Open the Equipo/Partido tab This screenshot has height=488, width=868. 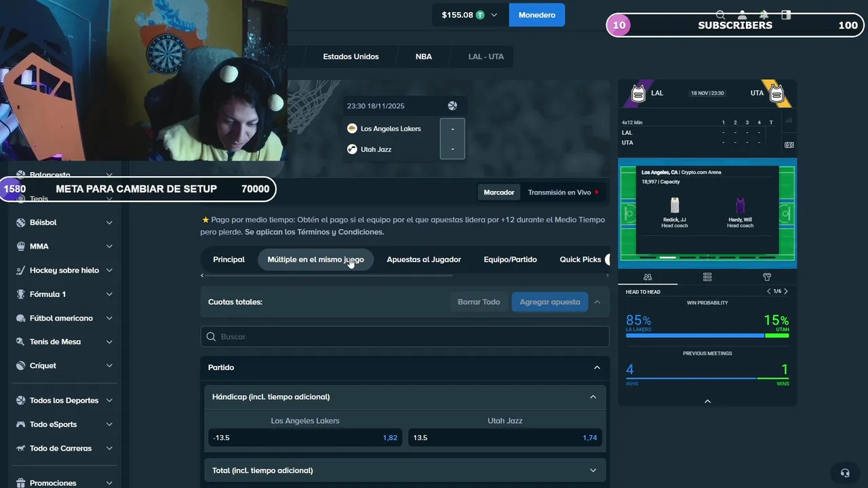point(510,260)
